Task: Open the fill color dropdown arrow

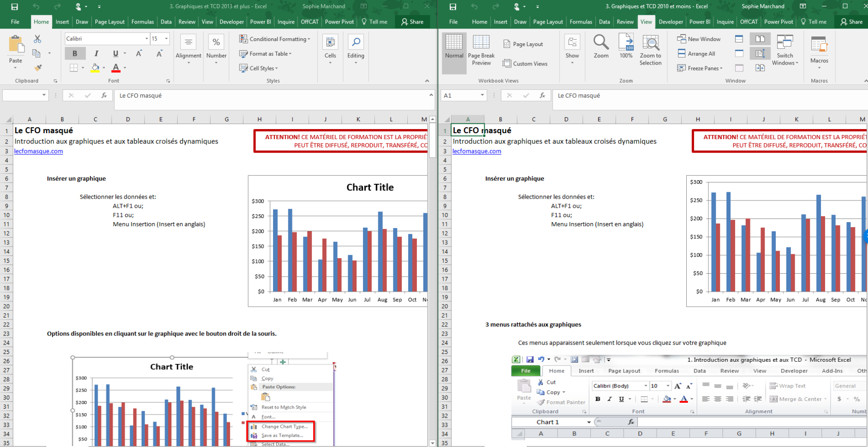Action: pos(104,68)
